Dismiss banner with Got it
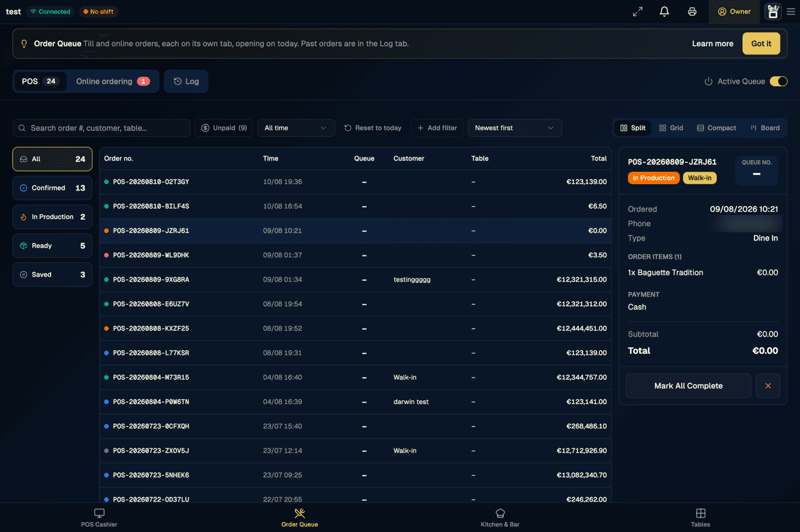The height and width of the screenshot is (532, 800). pos(761,44)
